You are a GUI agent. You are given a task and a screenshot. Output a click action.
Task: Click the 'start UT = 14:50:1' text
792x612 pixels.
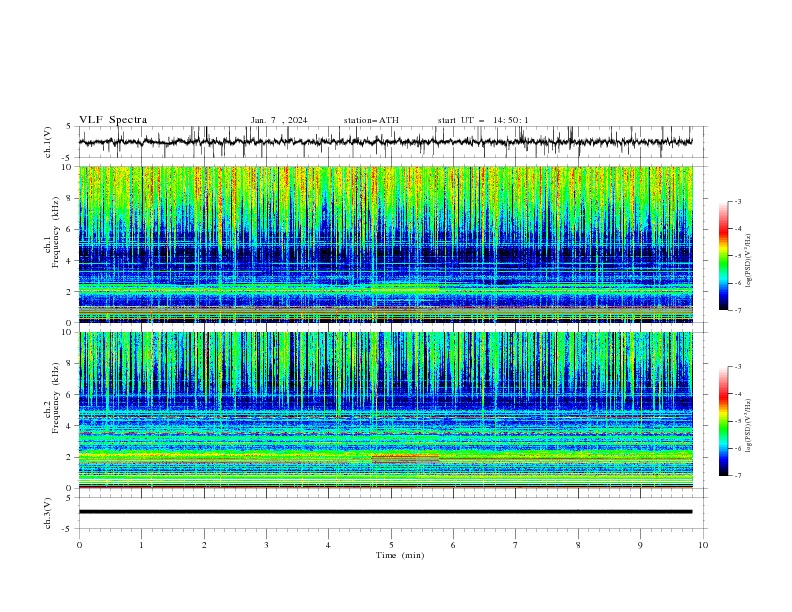pyautogui.click(x=483, y=120)
